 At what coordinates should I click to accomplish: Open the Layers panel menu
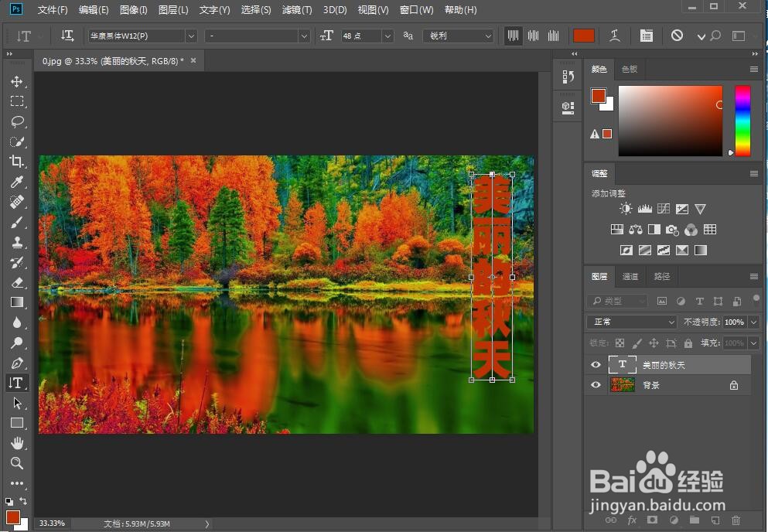[x=754, y=277]
